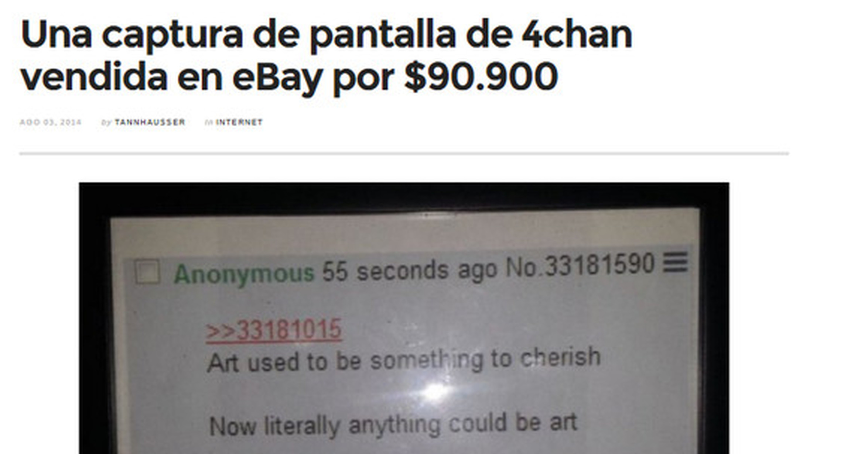Image resolution: width=868 pixels, height=454 pixels.
Task: Click the word 4chan in headline
Action: [x=577, y=35]
